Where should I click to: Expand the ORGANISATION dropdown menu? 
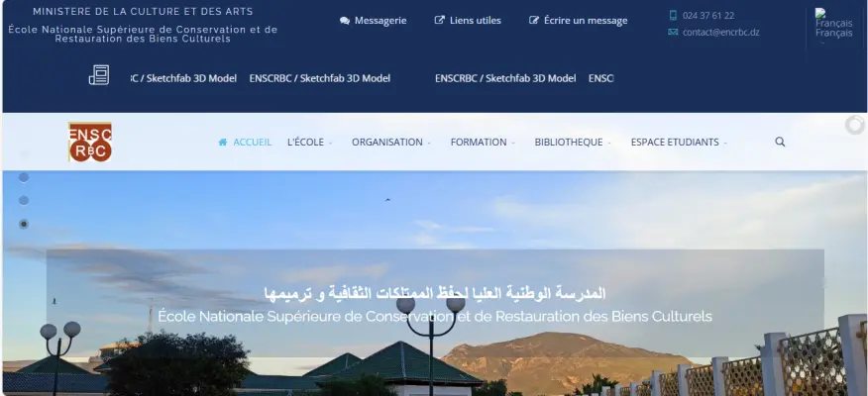[x=390, y=143]
